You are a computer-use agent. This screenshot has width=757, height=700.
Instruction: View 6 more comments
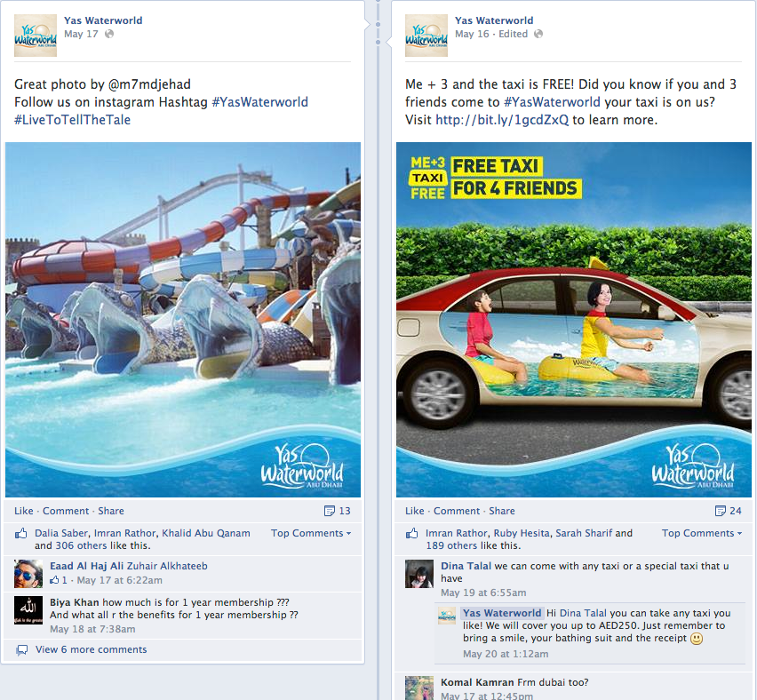91,649
